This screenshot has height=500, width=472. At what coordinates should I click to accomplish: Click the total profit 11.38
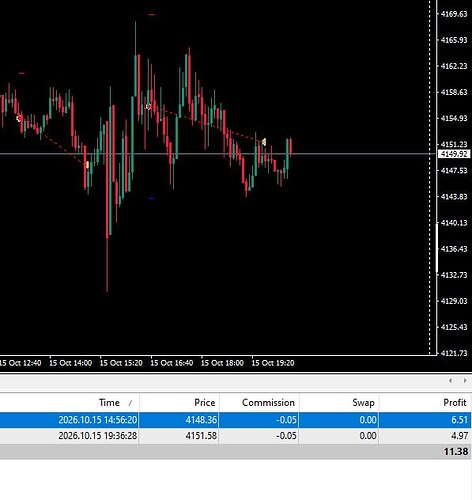(456, 452)
